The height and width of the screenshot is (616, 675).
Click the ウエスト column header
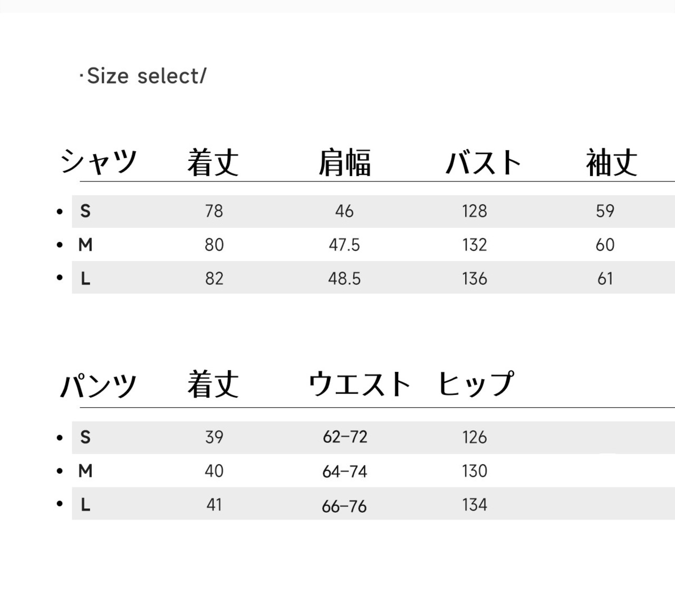click(x=359, y=384)
